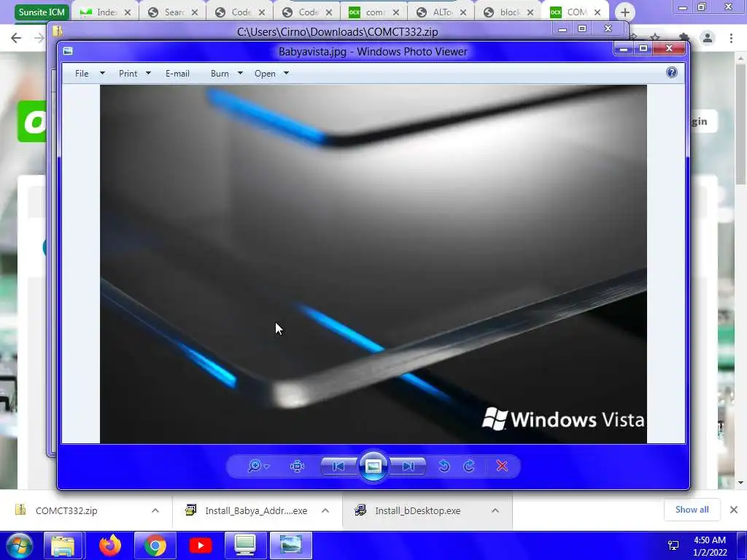Click the taskbar clock showing 4:50 AM

tap(710, 545)
